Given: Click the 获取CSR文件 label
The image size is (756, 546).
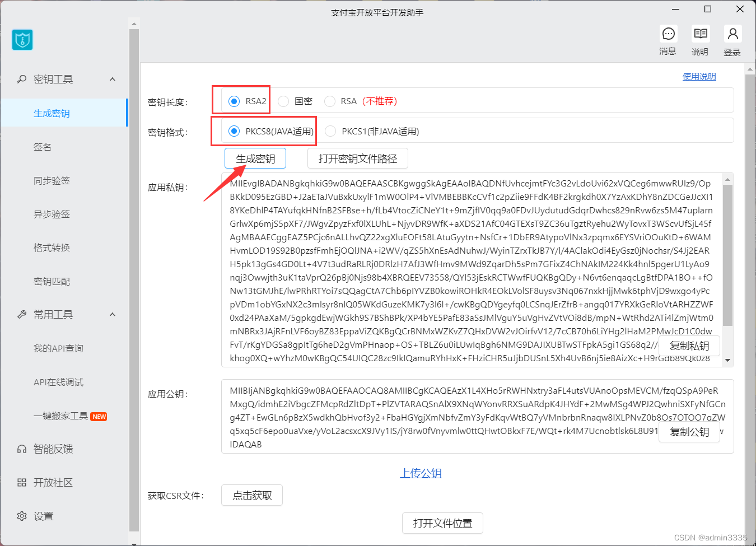Looking at the screenshot, I should (x=176, y=496).
